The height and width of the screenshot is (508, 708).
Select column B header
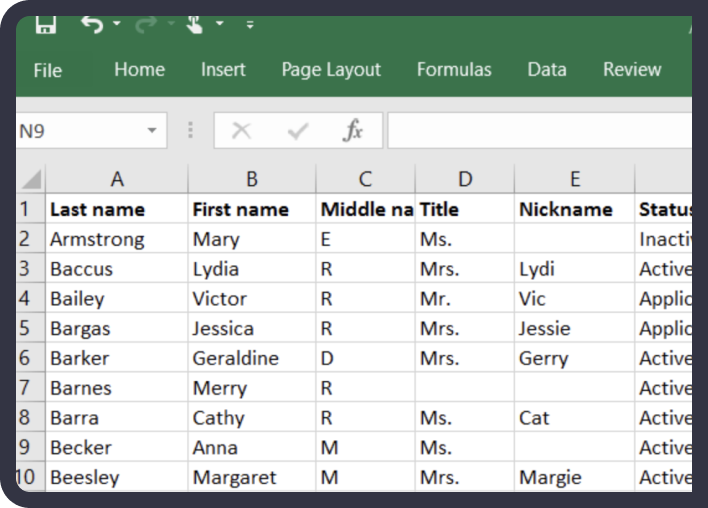coord(252,179)
